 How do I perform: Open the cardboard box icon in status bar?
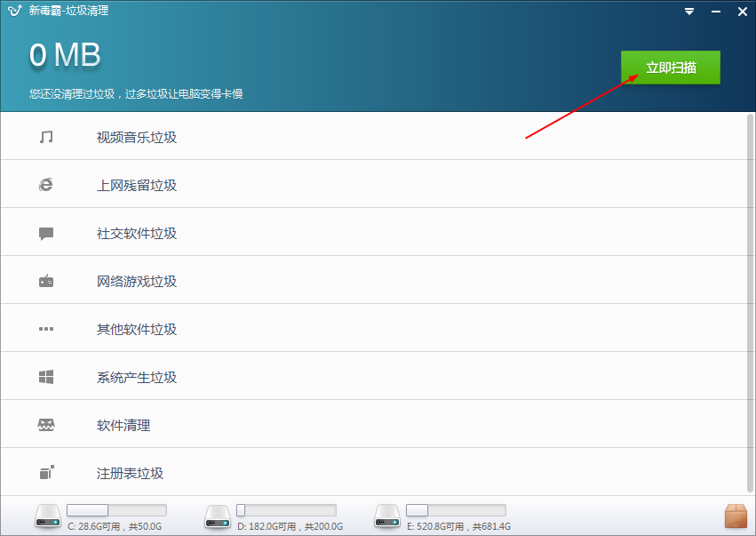(x=736, y=516)
